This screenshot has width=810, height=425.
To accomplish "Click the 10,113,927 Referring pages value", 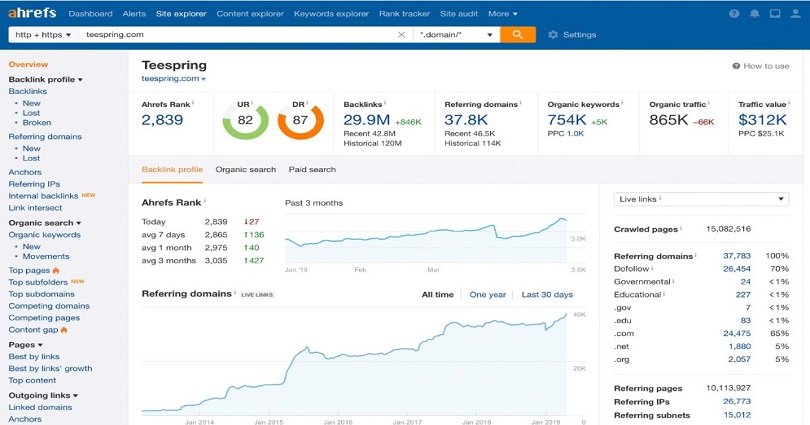I will 728,388.
